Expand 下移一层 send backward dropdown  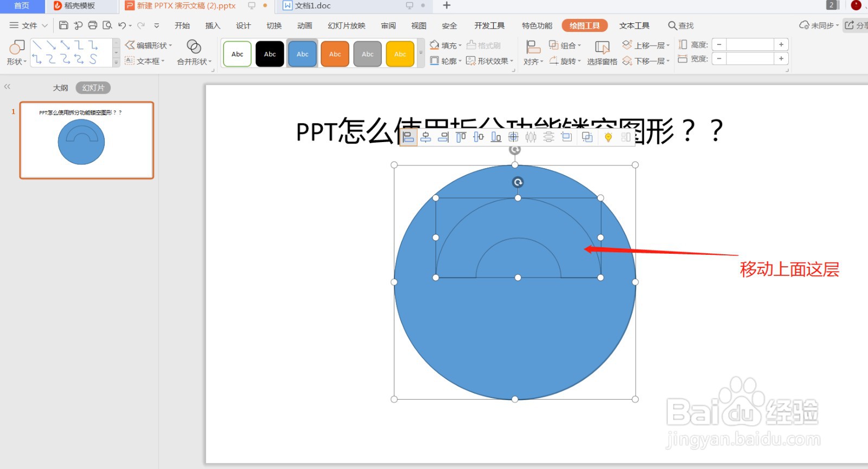coord(668,61)
